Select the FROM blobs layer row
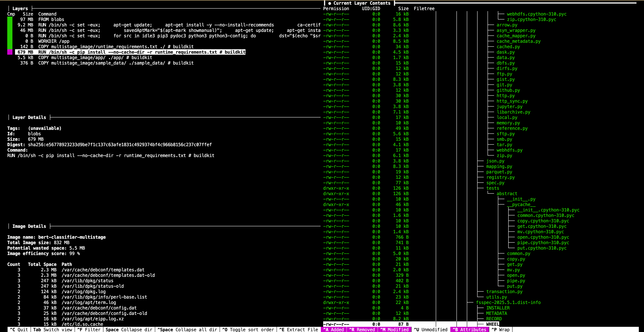The height and width of the screenshot is (332, 644). click(51, 19)
